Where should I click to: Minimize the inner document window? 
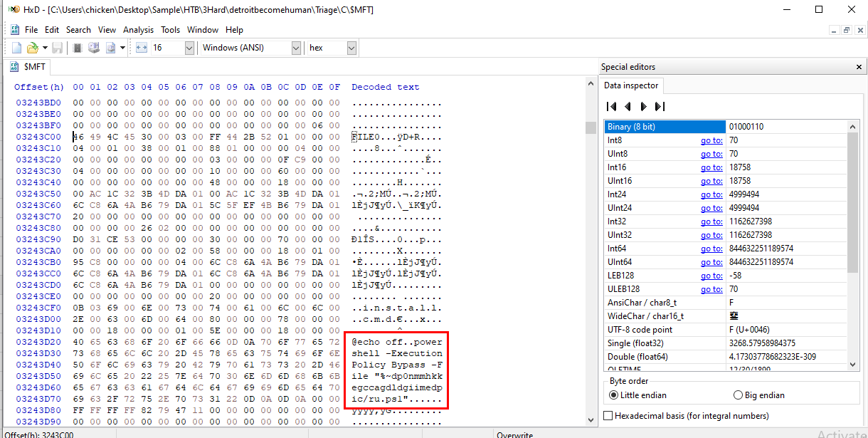[835, 30]
